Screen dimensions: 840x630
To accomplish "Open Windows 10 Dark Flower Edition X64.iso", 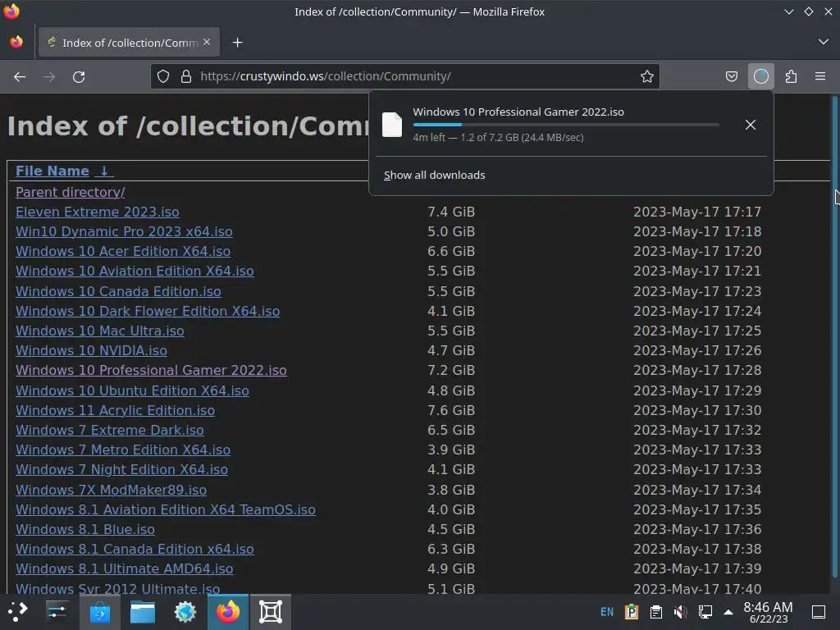I will click(148, 311).
